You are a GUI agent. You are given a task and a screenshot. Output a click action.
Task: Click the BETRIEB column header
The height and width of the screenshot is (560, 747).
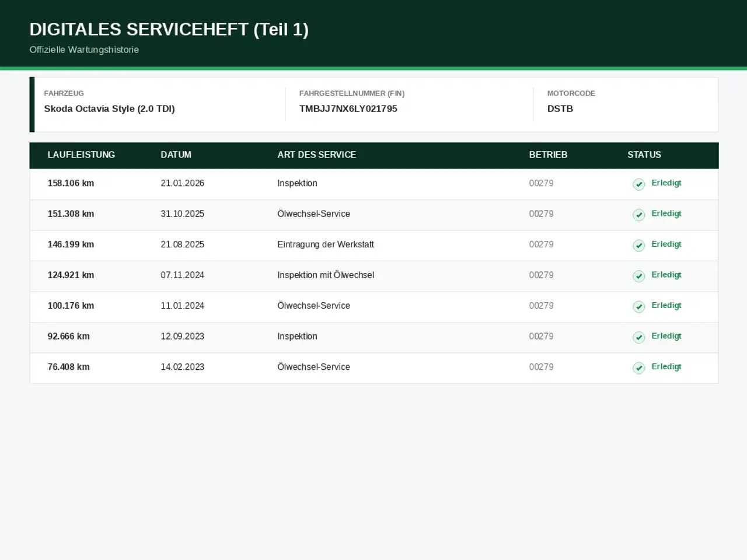[x=548, y=155]
